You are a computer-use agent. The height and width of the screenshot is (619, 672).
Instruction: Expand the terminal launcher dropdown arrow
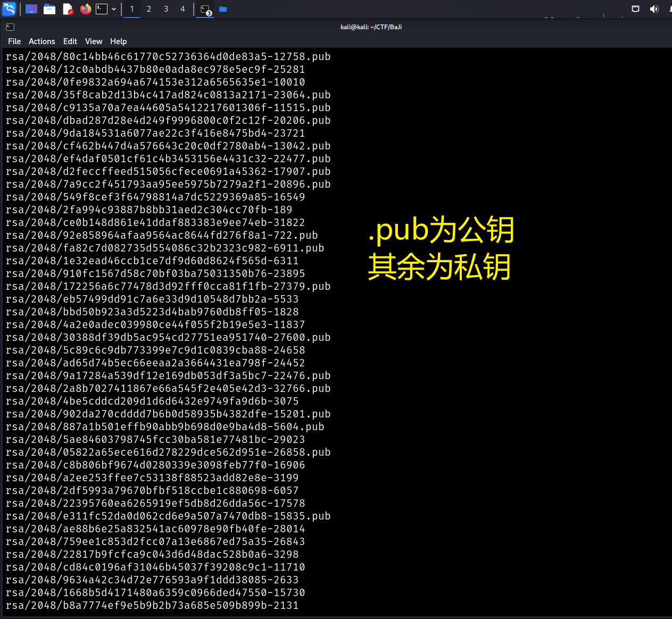[114, 9]
